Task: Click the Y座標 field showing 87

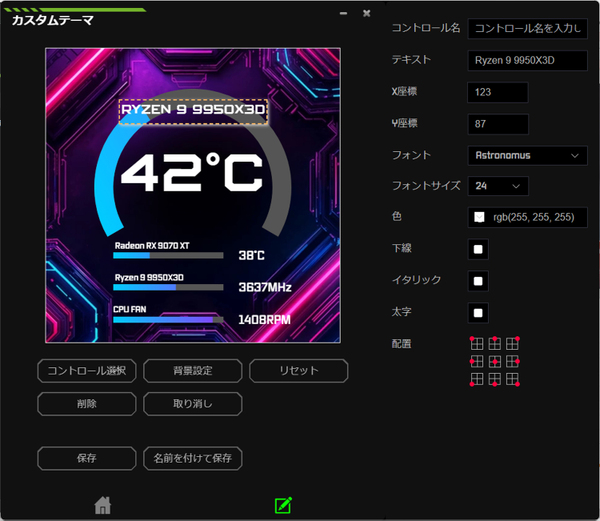Action: pos(498,124)
